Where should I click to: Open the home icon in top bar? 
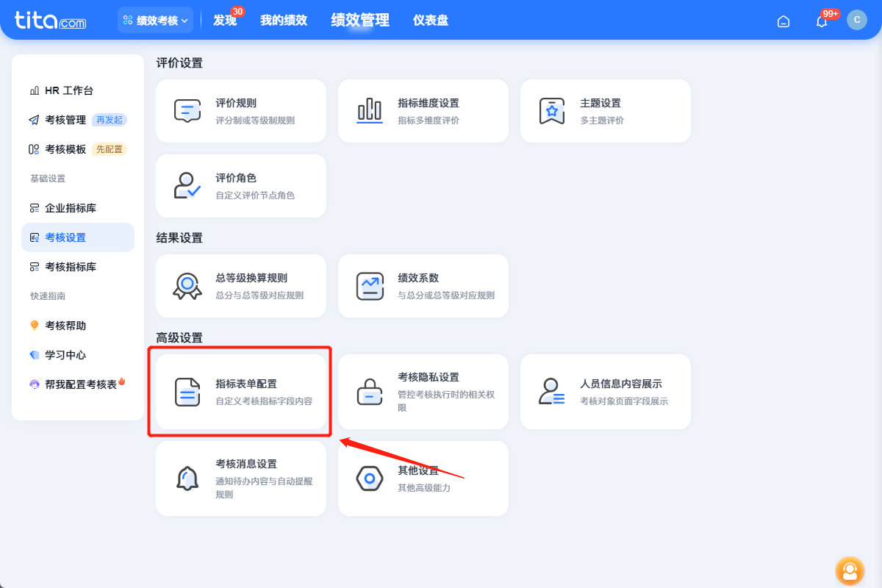783,21
